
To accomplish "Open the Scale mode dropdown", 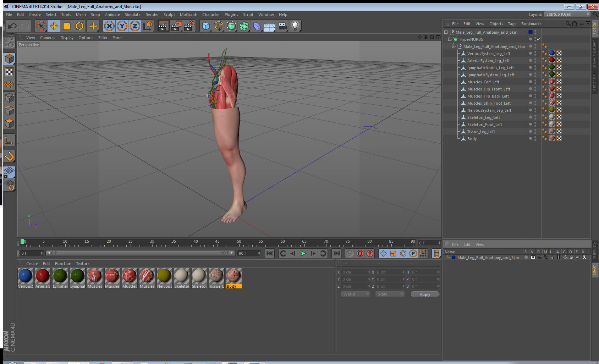I will (x=390, y=294).
